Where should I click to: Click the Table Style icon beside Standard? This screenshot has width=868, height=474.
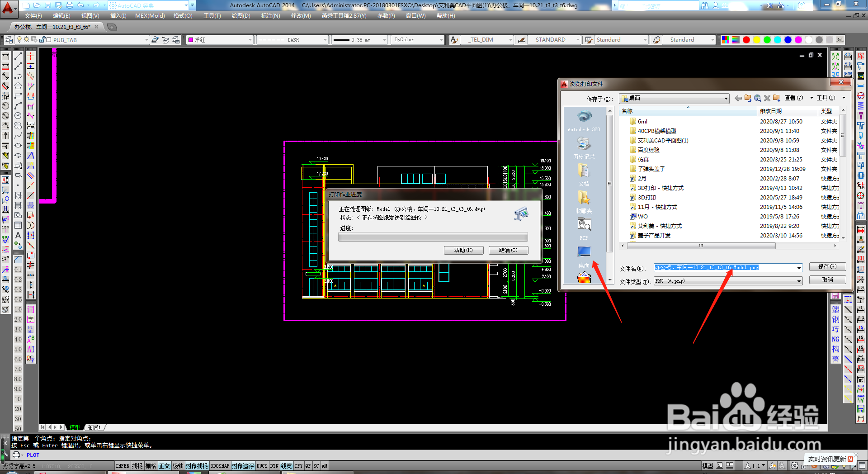click(x=589, y=40)
